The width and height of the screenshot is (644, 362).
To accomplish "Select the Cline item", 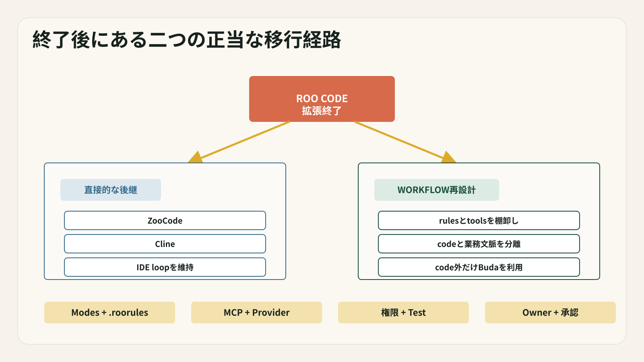I will click(165, 244).
